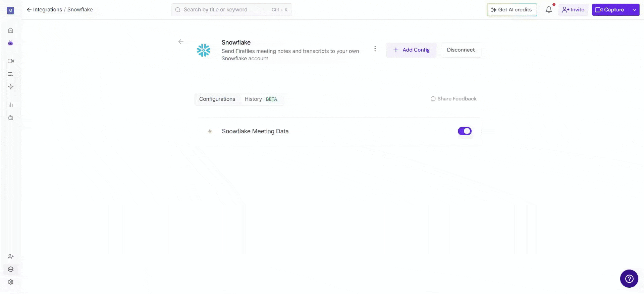The width and height of the screenshot is (644, 294).
Task: Click the Invite button
Action: pos(573,10)
